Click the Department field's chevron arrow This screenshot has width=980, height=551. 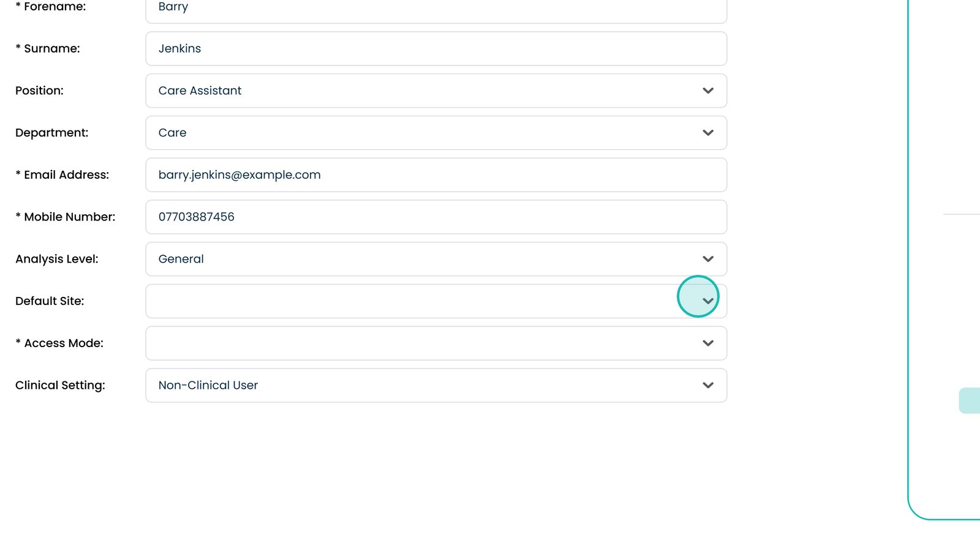click(x=708, y=133)
